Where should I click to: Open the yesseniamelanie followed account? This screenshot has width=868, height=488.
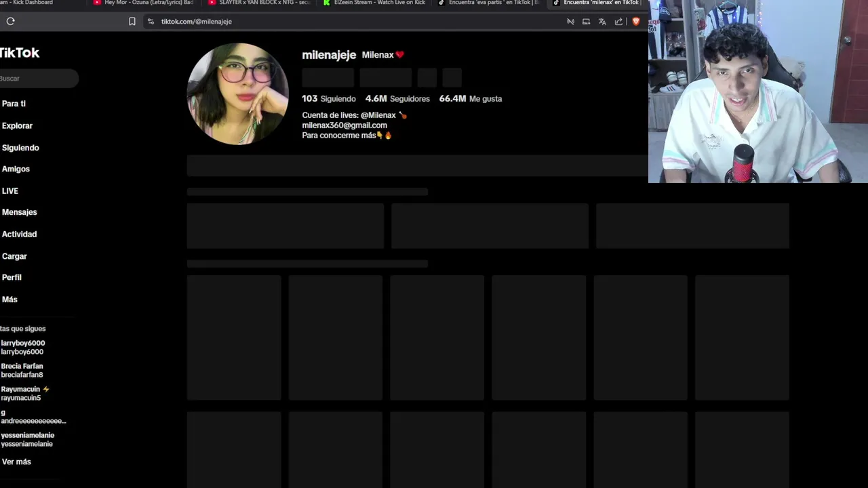point(27,439)
